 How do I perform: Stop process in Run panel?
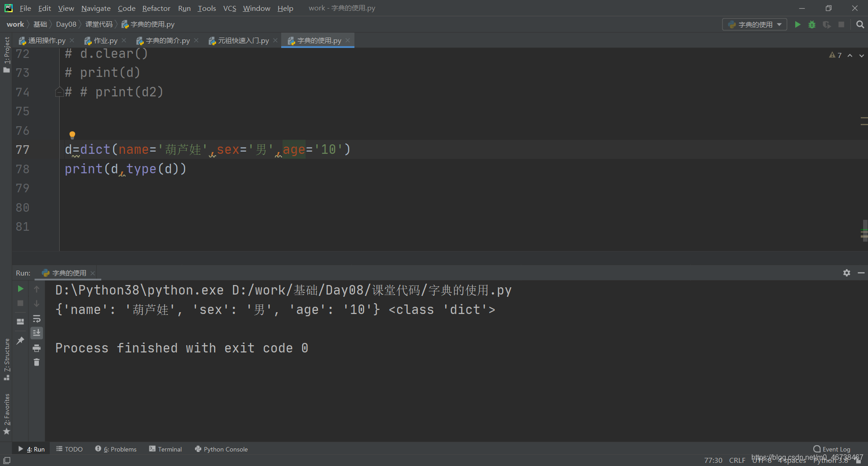20,303
